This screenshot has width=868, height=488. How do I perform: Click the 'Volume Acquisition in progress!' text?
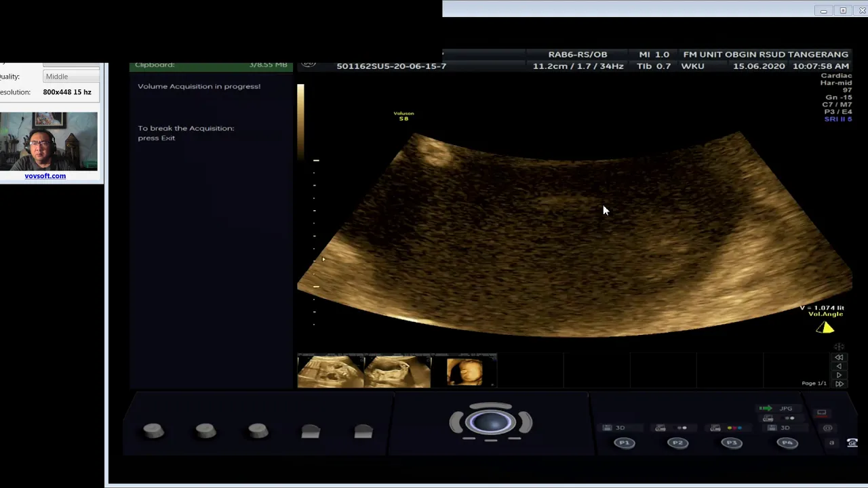click(199, 86)
